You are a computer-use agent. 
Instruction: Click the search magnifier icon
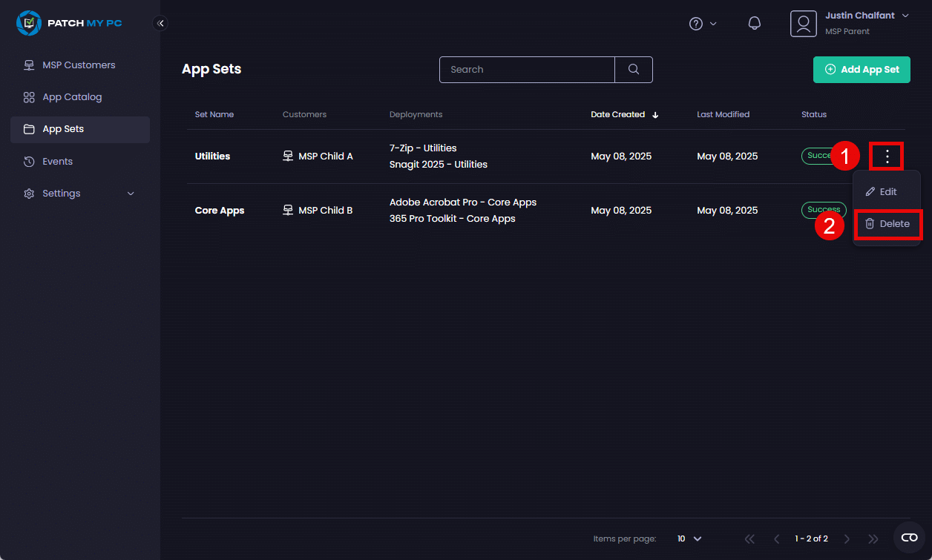(633, 70)
